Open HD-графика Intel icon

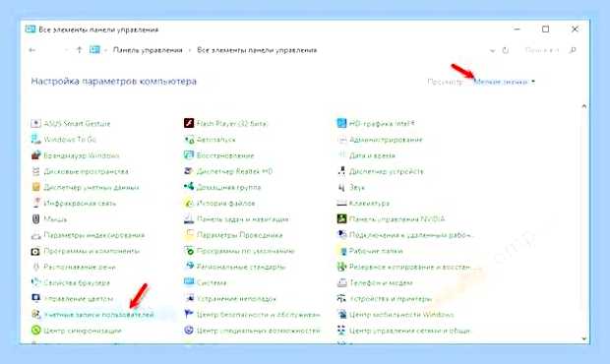coord(341,124)
